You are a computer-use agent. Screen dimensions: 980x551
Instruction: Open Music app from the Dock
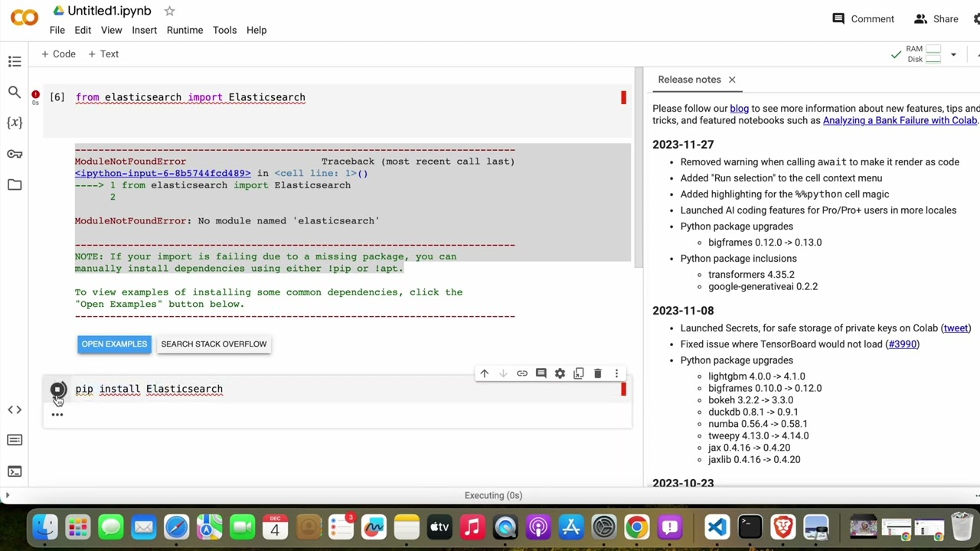472,527
